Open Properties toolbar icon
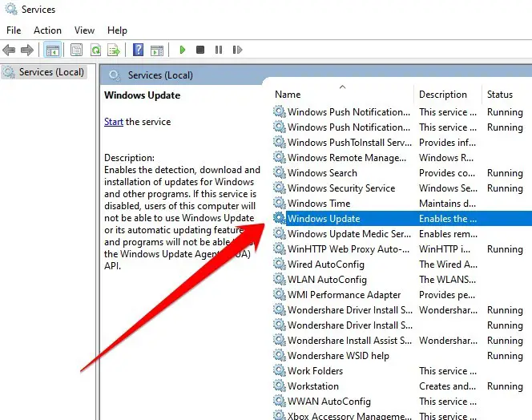 (x=76, y=50)
